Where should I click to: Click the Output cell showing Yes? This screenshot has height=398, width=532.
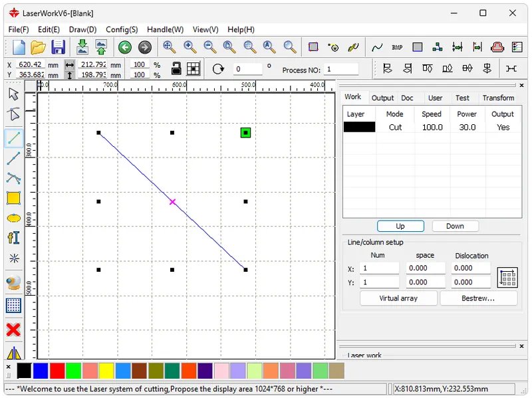tap(503, 127)
